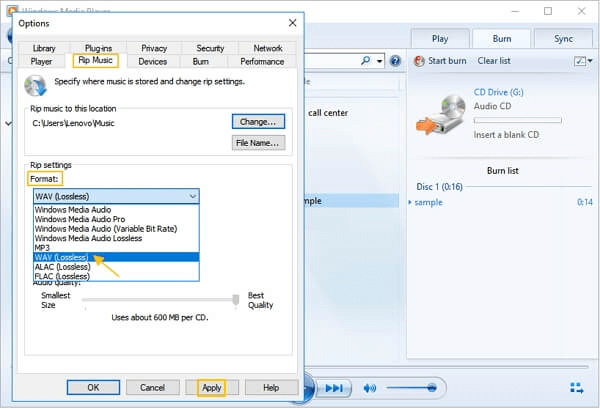Screen dimensions: 600x409
Task: Expand the sample track in burn list
Action: click(410, 202)
